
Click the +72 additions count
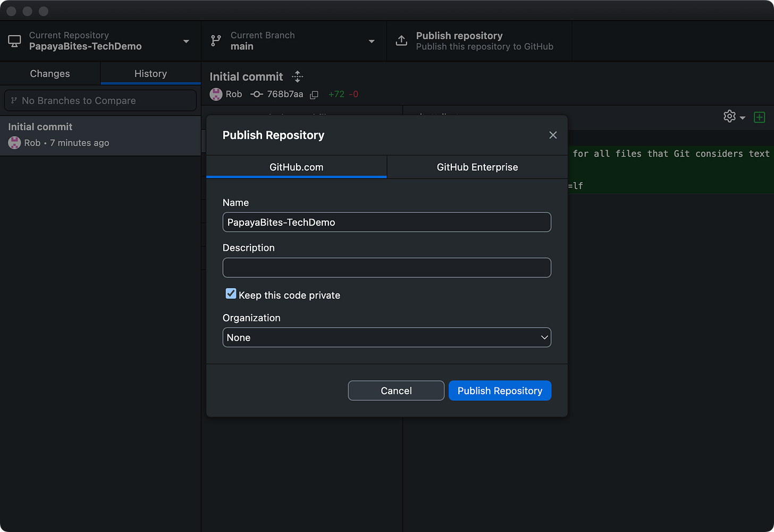[336, 94]
